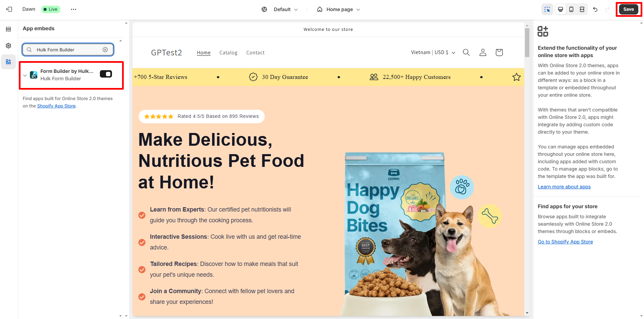Click the Save button
This screenshot has width=644, height=319.
pos(628,9)
